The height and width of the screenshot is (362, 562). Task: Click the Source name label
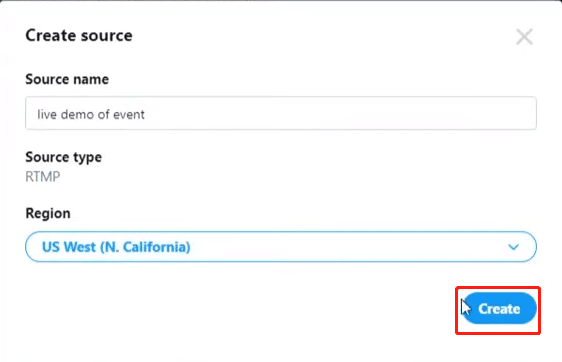point(67,79)
